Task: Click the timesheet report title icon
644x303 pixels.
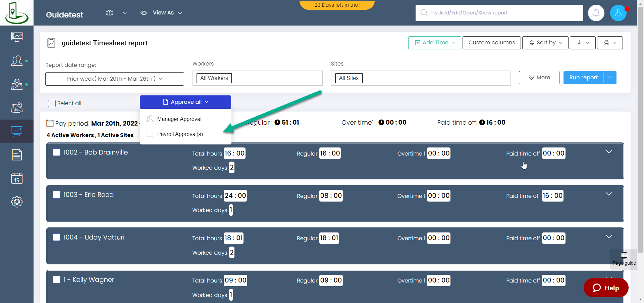Action: point(51,43)
